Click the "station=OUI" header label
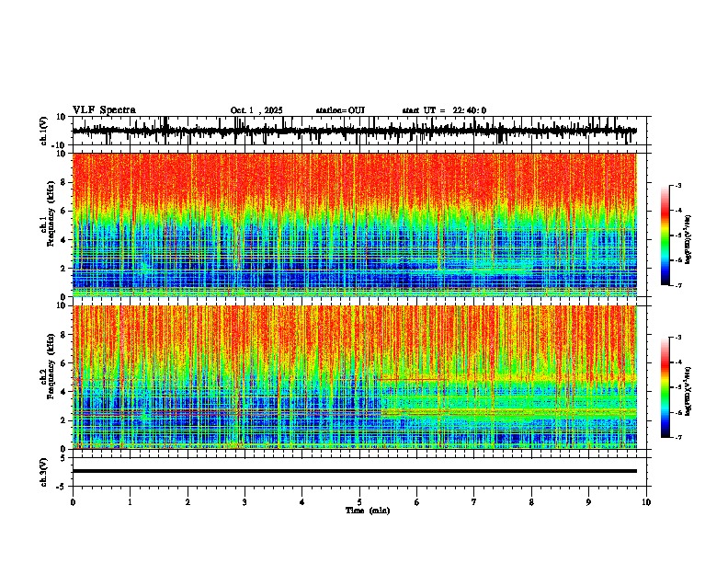 click(340, 110)
